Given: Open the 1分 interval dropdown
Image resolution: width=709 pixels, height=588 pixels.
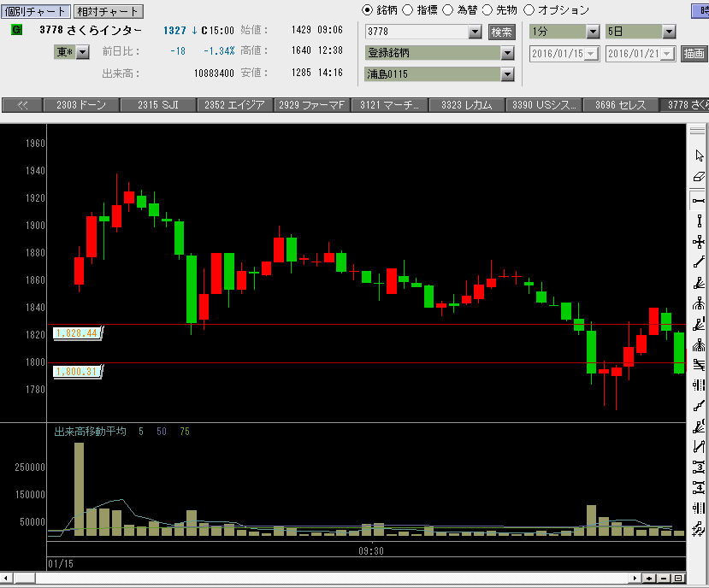Looking at the screenshot, I should coord(593,32).
